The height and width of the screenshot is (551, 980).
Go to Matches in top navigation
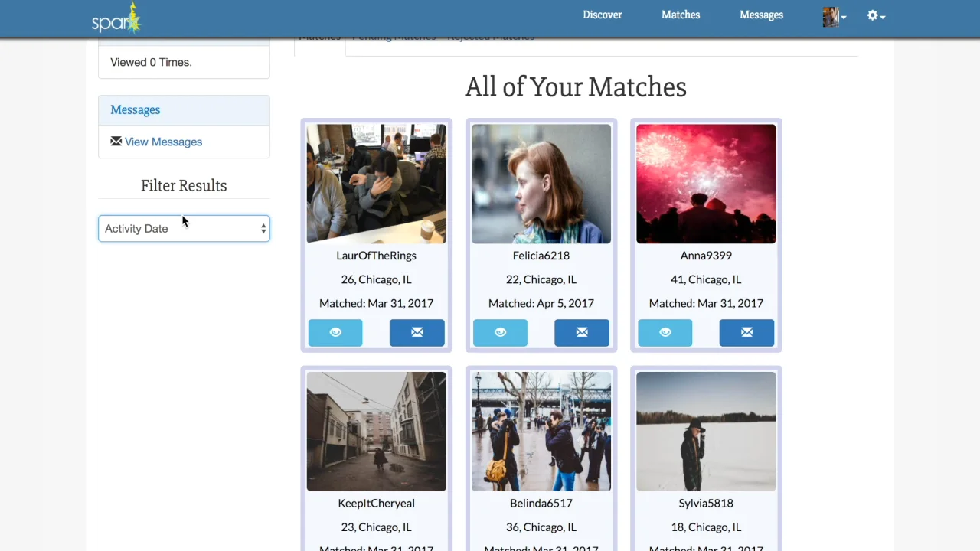point(681,15)
